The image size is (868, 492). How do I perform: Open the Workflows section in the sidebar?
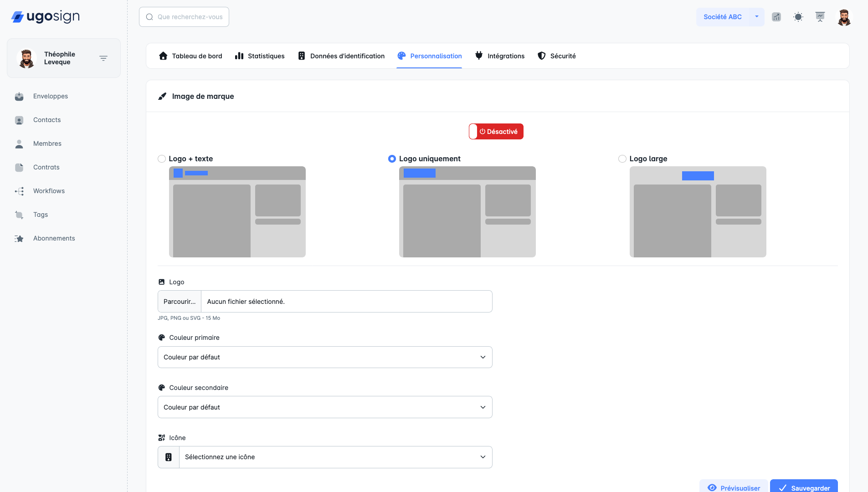[48, 191]
